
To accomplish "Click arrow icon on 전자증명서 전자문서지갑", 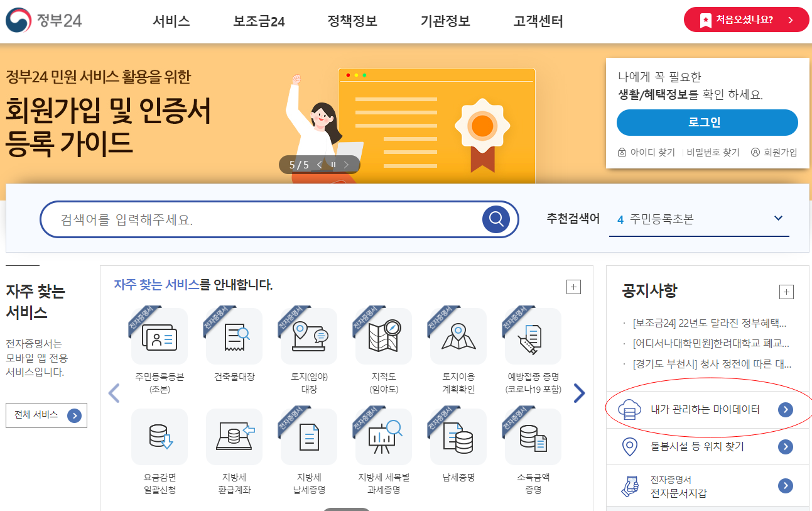I will point(785,486).
